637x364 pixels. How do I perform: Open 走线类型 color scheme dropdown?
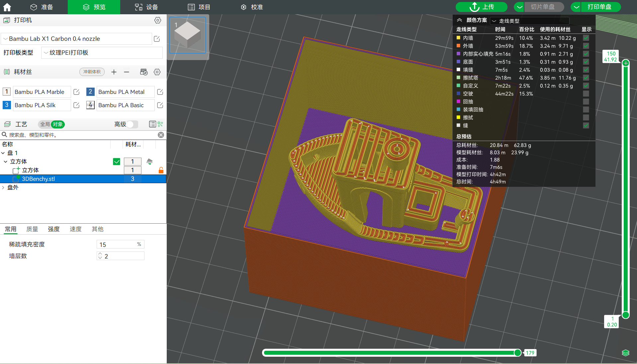pyautogui.click(x=529, y=21)
